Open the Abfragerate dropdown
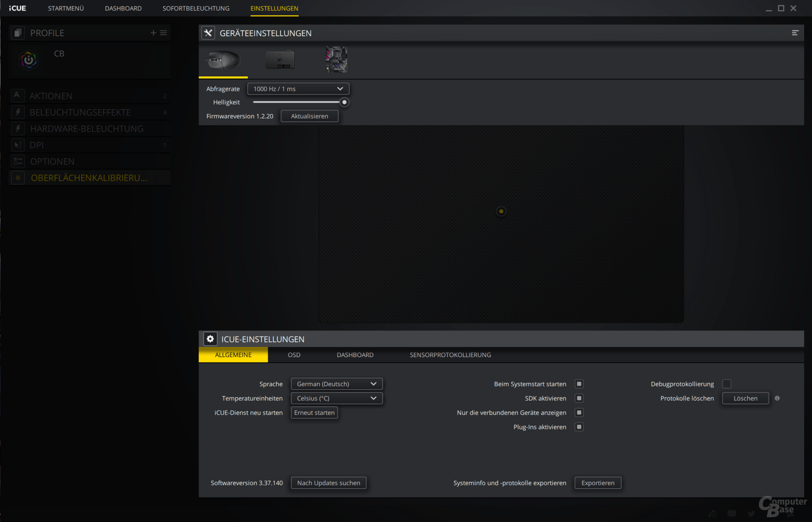Image resolution: width=812 pixels, height=522 pixels. (x=298, y=89)
